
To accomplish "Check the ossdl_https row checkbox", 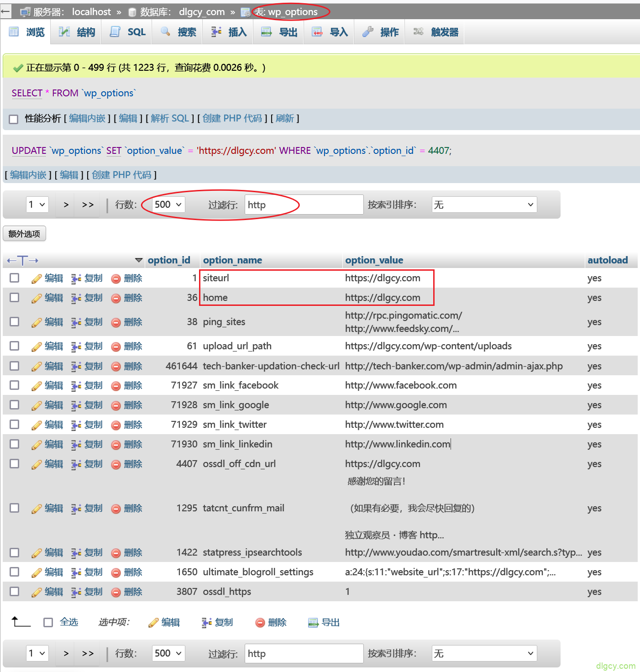I will click(x=15, y=591).
